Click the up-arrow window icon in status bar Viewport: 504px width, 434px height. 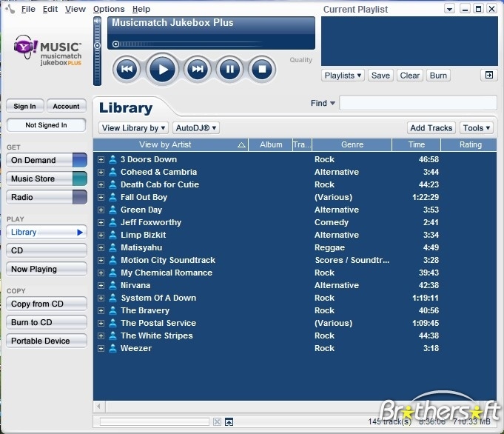click(x=229, y=421)
